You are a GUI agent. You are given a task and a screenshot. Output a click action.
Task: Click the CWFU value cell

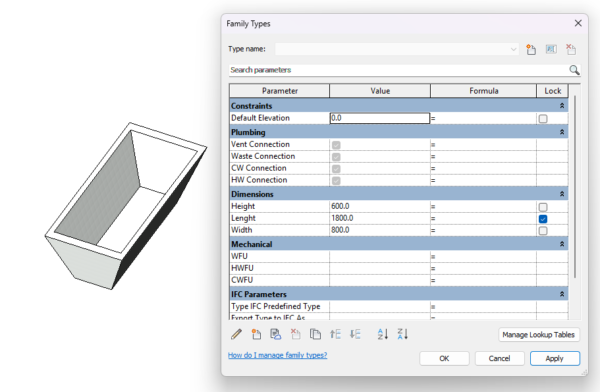tap(380, 280)
